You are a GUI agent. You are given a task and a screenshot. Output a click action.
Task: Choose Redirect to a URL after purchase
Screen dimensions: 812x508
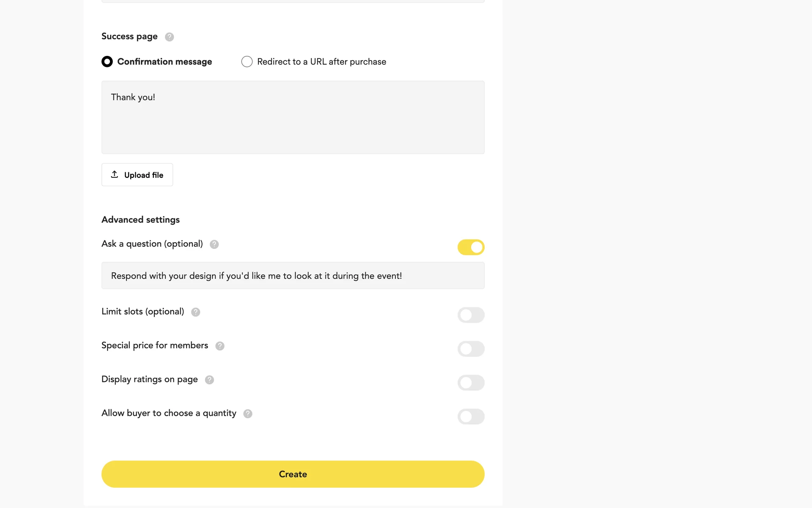coord(247,62)
